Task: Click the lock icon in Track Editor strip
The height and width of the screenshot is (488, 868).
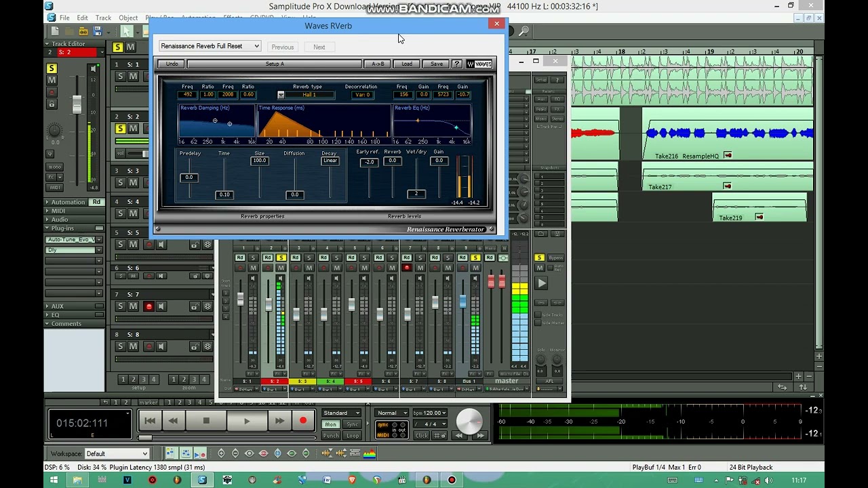Action: (52, 104)
